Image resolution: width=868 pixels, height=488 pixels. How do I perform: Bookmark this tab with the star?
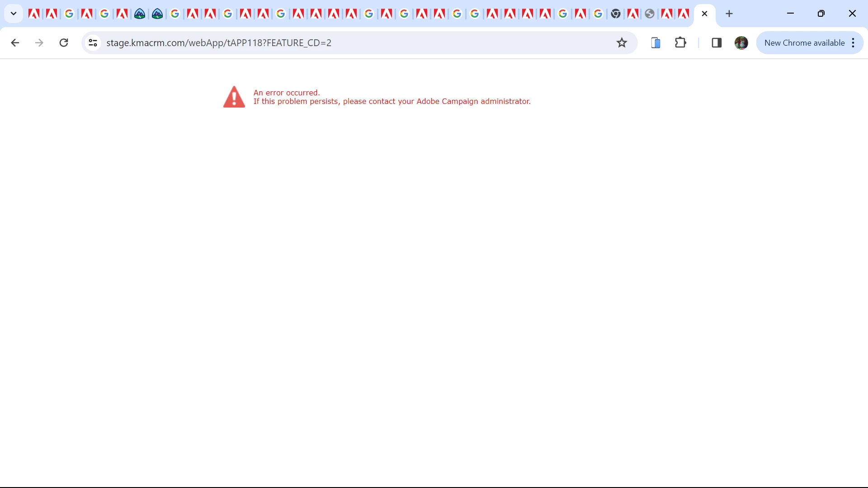(x=622, y=43)
